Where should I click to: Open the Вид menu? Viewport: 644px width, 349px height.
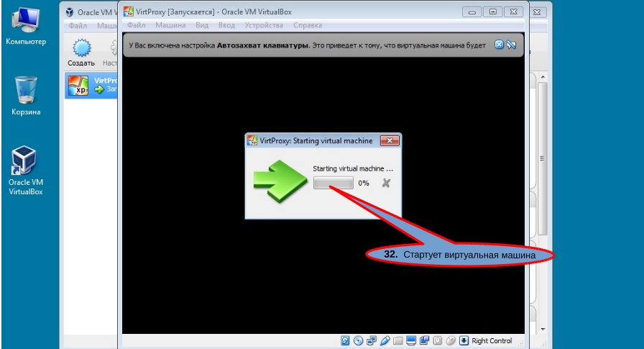coord(202,25)
